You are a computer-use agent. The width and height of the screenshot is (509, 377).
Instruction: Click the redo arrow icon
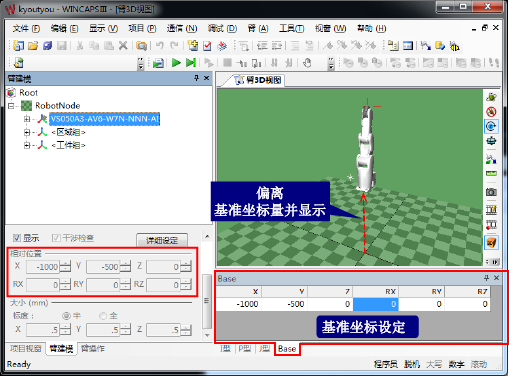174,46
